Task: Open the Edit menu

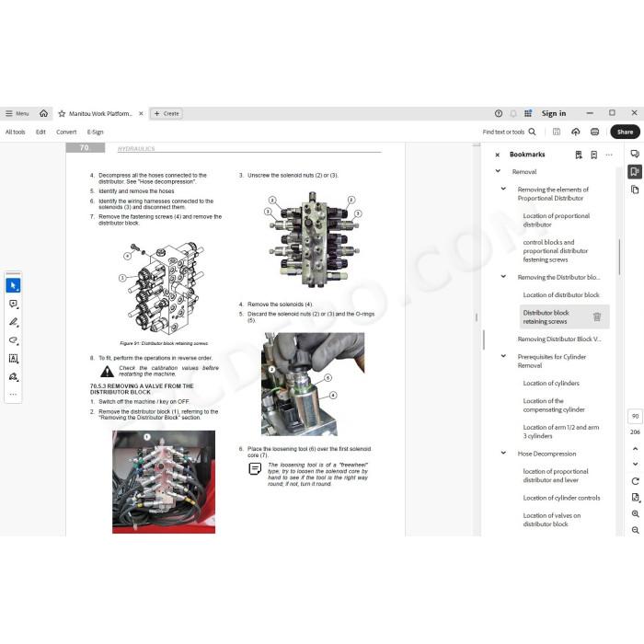Action: click(40, 132)
